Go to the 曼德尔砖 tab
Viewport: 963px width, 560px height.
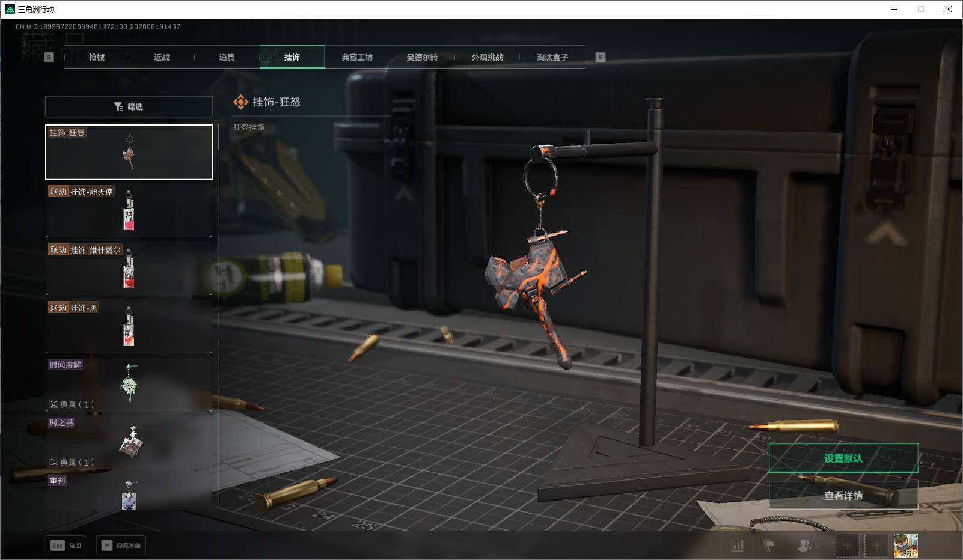(422, 57)
